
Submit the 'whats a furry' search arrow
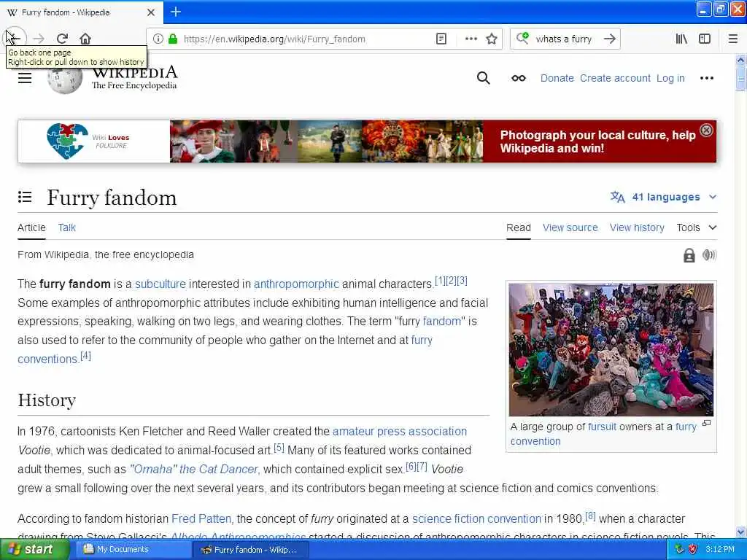(x=609, y=39)
